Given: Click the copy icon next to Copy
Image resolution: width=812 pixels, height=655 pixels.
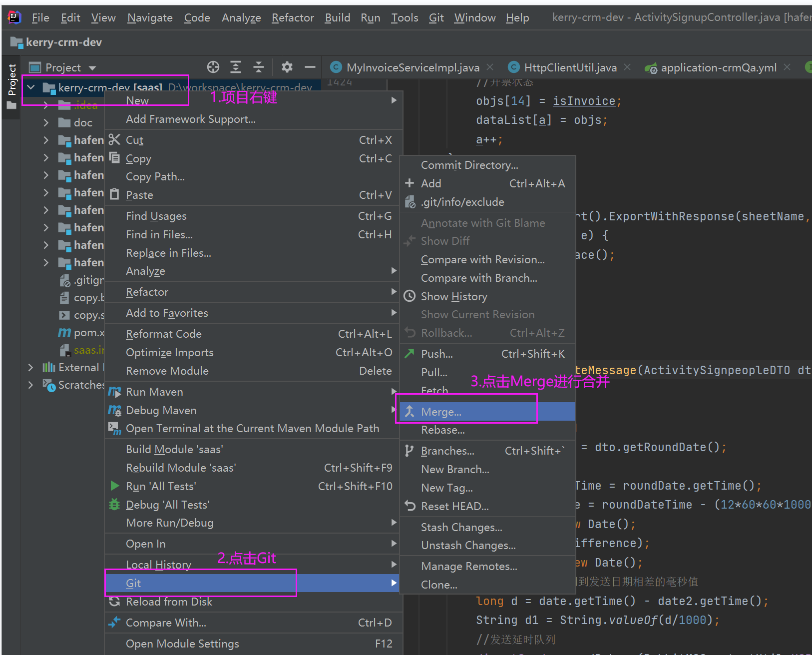Looking at the screenshot, I should coord(114,158).
